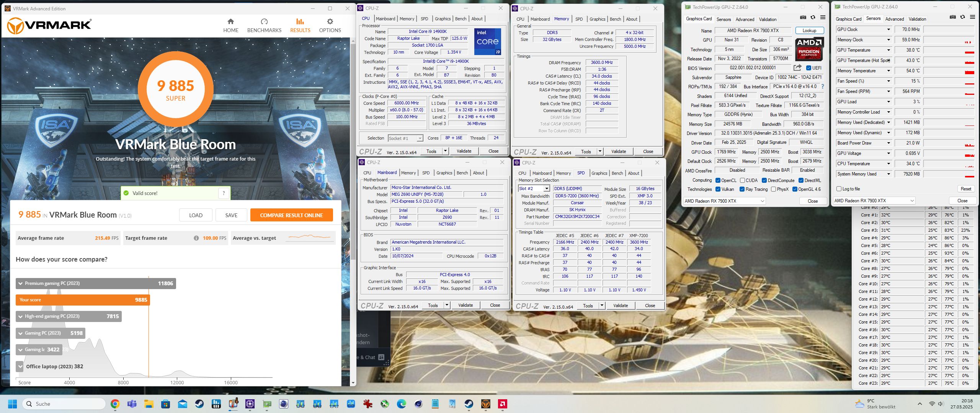Switch to Validation tab in Sensors GPU-Z window

point(917,19)
